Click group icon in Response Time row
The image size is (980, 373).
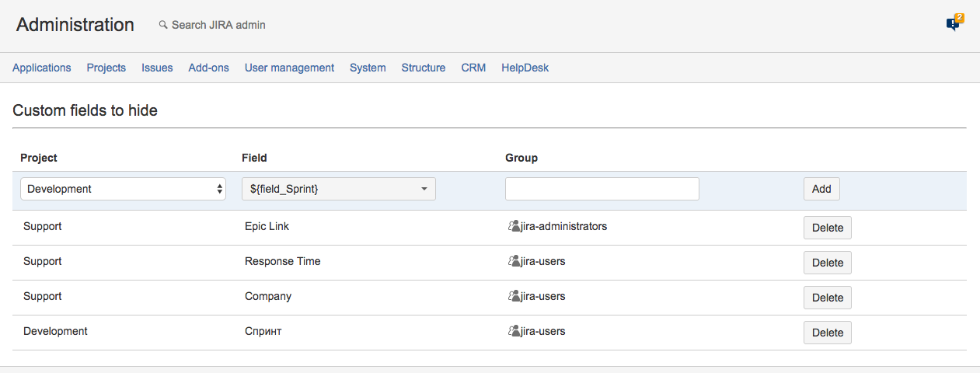point(513,262)
